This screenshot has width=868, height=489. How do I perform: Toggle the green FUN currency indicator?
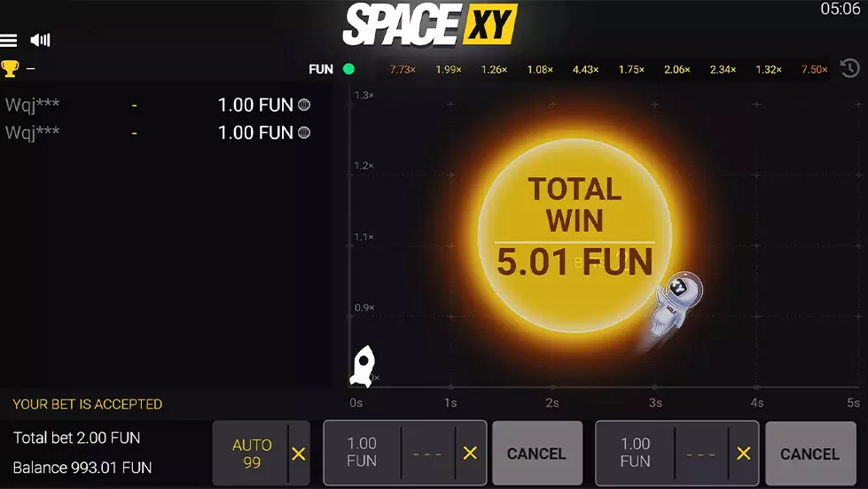[348, 69]
